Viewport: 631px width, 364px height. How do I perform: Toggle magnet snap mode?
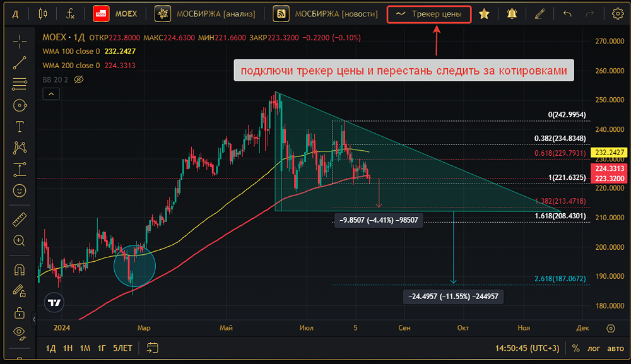pos(20,269)
